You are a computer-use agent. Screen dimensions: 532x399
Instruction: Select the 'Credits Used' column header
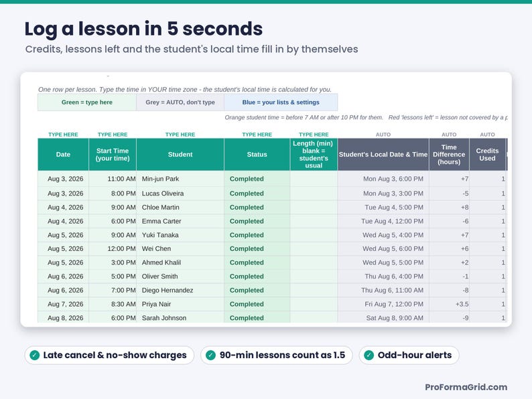point(487,154)
